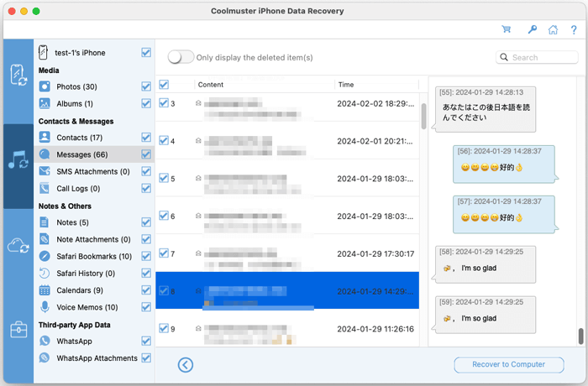Screen dimensions: 588x386
Task: Click message list vertical scrollbar
Action: coord(423,116)
